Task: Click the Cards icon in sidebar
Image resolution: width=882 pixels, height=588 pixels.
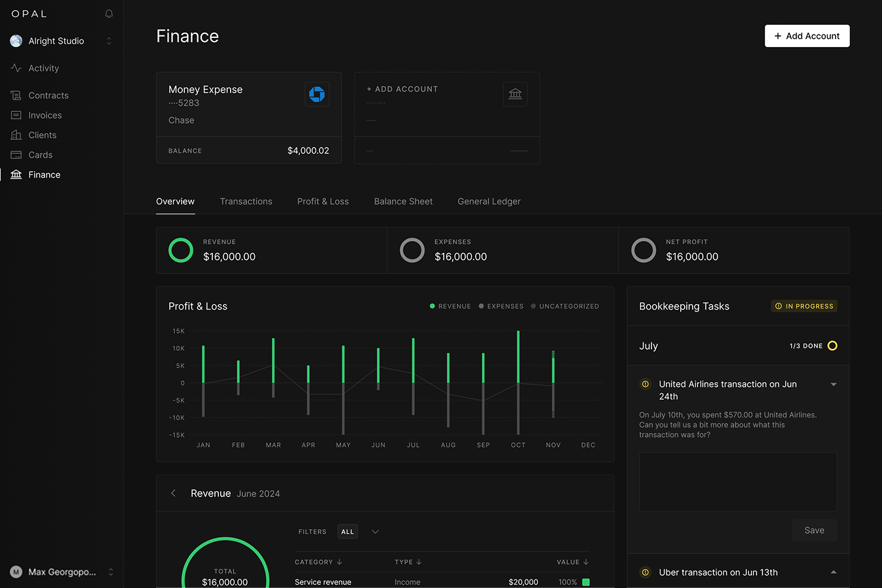Action: 16,155
